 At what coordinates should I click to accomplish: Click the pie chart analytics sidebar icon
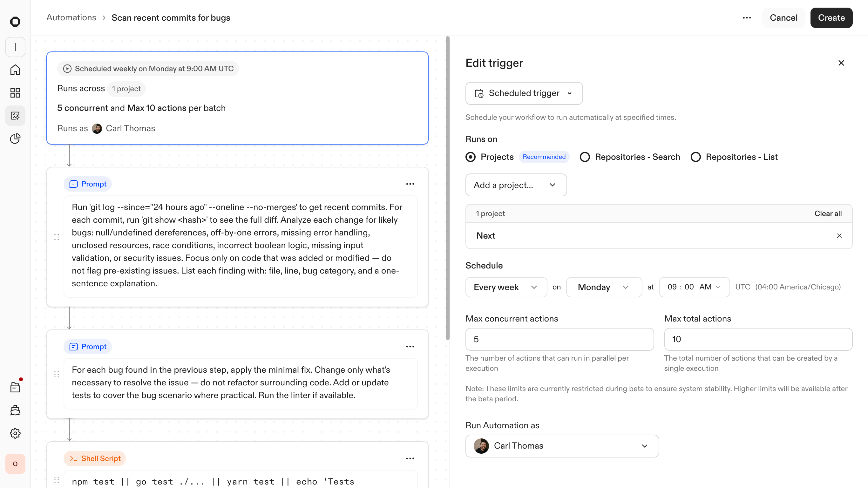coord(15,139)
